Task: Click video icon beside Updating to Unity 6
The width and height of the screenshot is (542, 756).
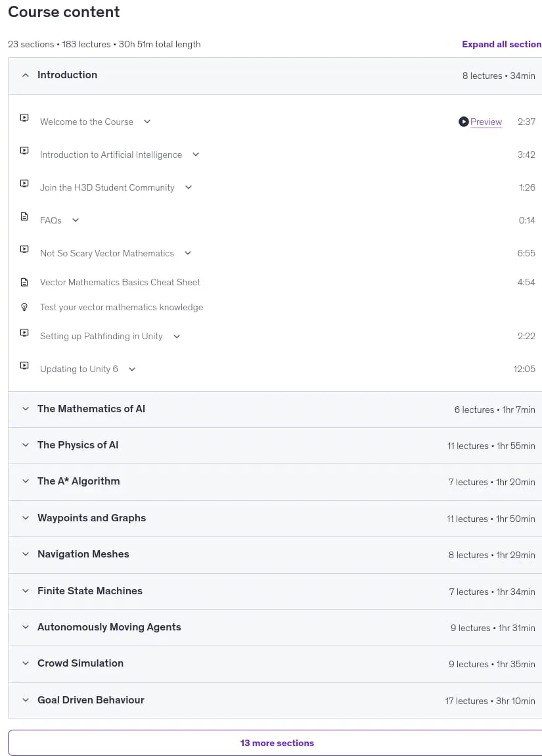Action: (24, 366)
